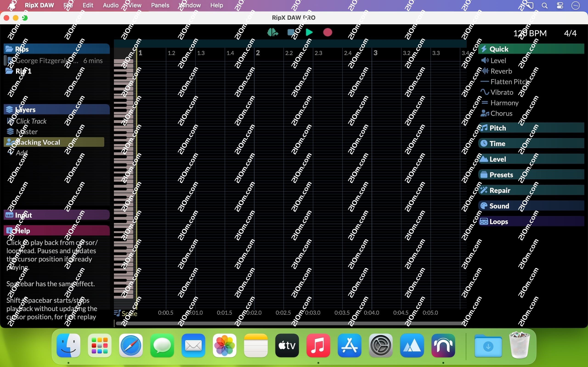This screenshot has height=367, width=588.
Task: Open the Audio menu
Action: coord(110,5)
